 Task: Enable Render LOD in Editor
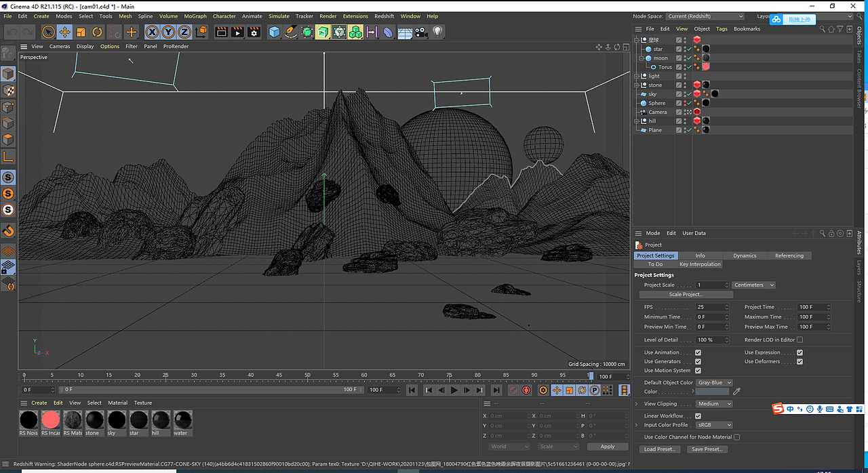pos(800,340)
